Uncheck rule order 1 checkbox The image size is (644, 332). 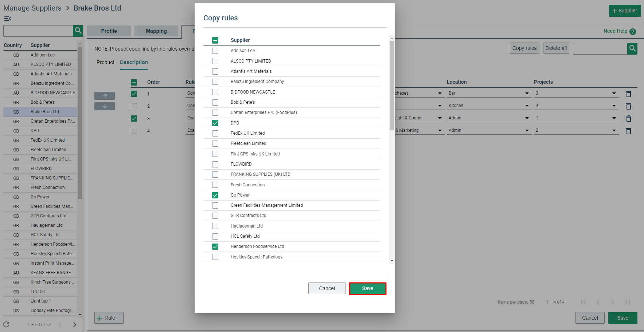[x=134, y=94]
